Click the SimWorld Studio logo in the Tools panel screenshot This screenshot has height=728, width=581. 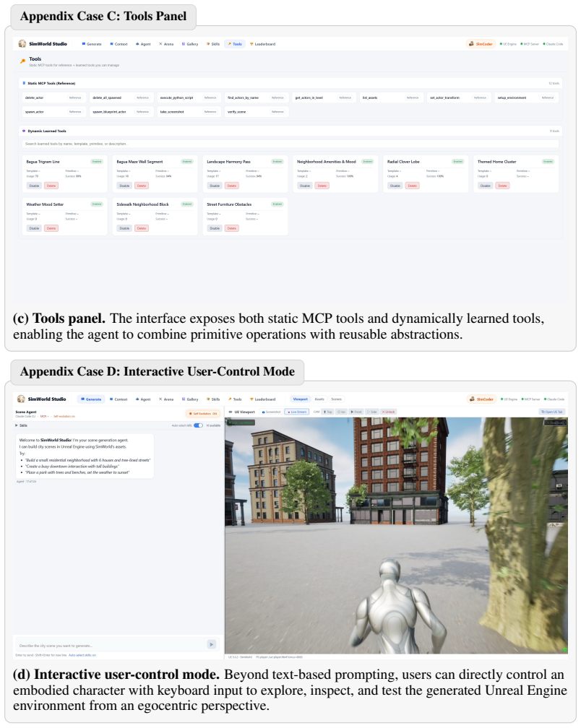pyautogui.click(x=22, y=43)
